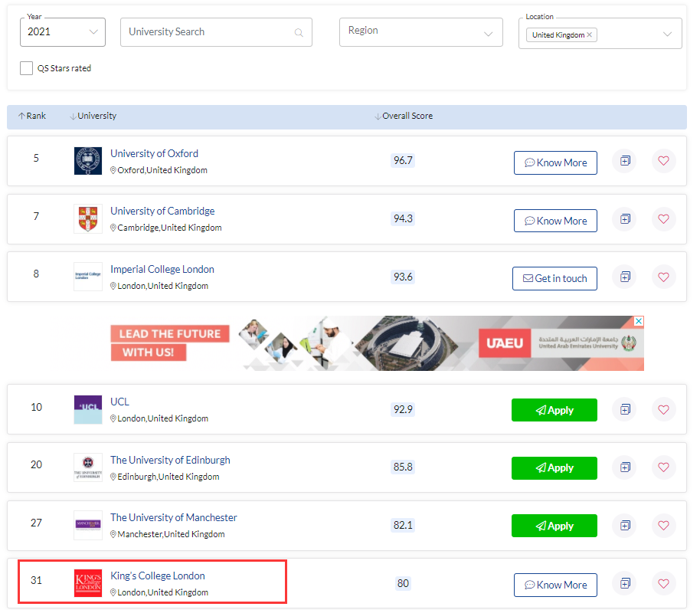This screenshot has height=610, width=700.
Task: Open the King's College London link
Action: pyautogui.click(x=158, y=576)
